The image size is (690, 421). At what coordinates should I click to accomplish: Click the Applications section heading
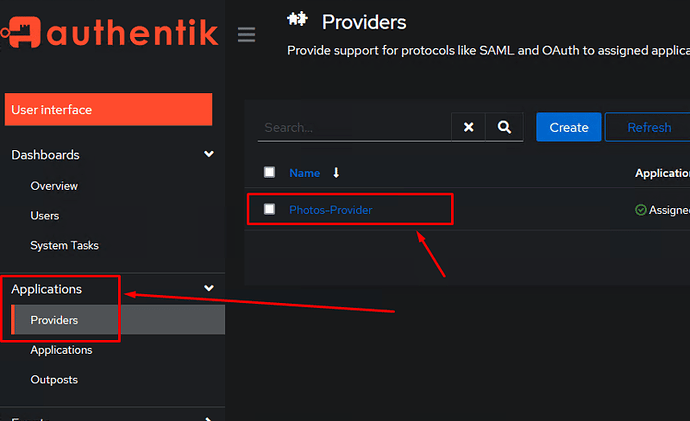[47, 289]
